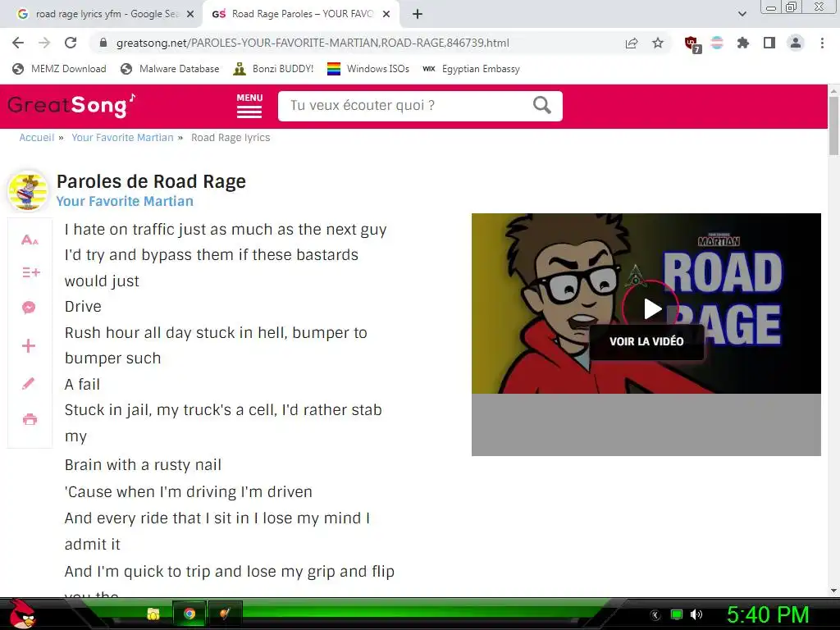Open Bonzi BUDDY! bookmark
The height and width of the screenshot is (630, 840).
click(273, 69)
